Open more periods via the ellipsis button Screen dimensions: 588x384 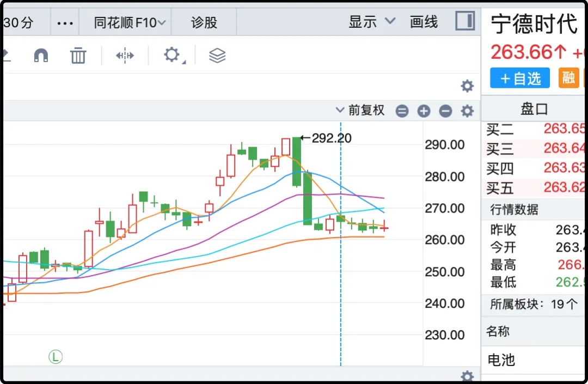click(x=65, y=23)
